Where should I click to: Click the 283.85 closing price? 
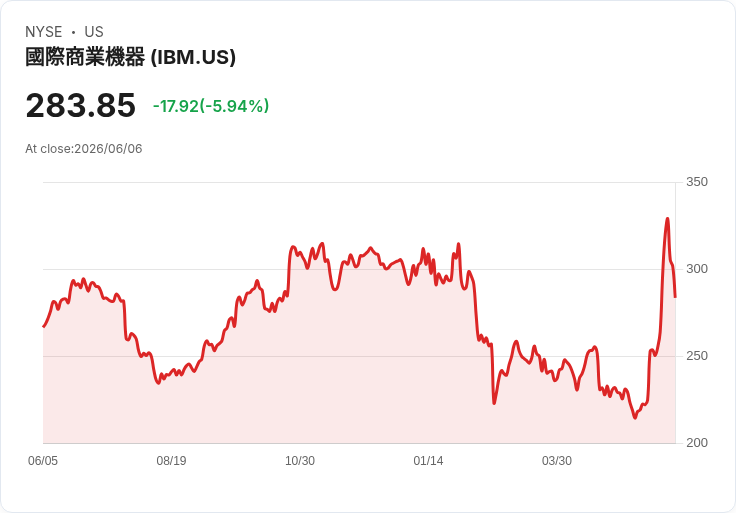(80, 105)
